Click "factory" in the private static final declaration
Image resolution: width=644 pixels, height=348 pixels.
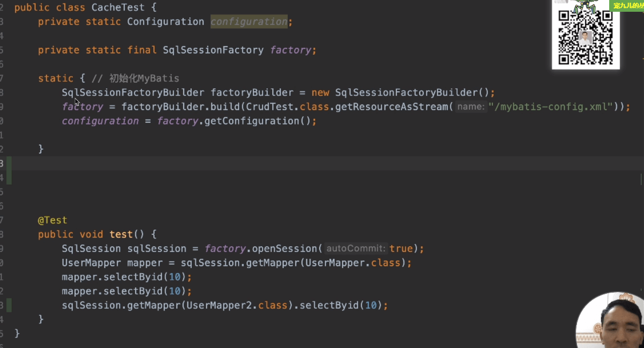tap(290, 50)
